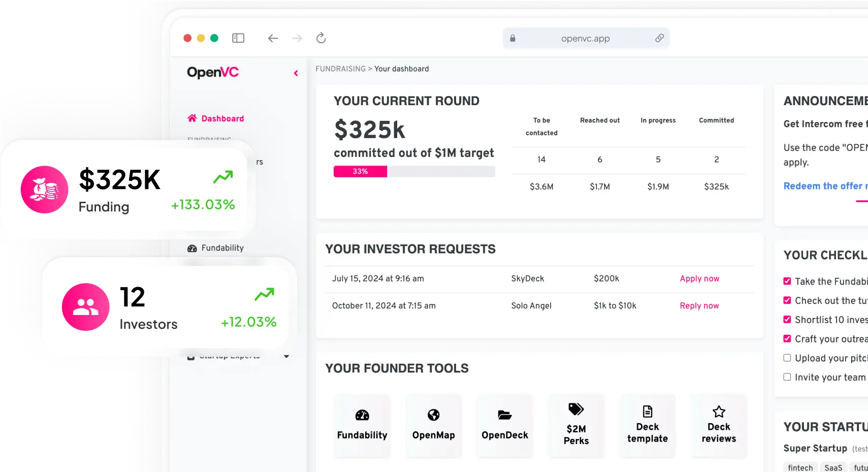
Task: Toggle the browser sidebar panel icon
Action: coord(238,38)
